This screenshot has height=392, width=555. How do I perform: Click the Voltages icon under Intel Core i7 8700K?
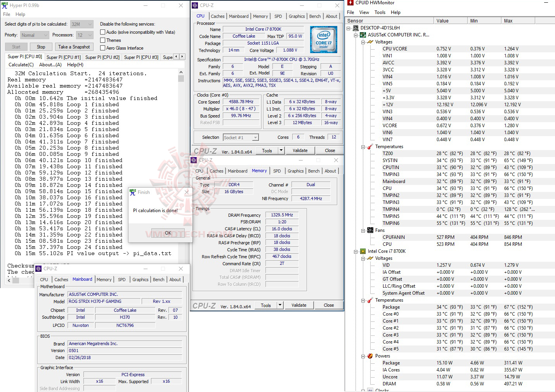pyautogui.click(x=370, y=258)
